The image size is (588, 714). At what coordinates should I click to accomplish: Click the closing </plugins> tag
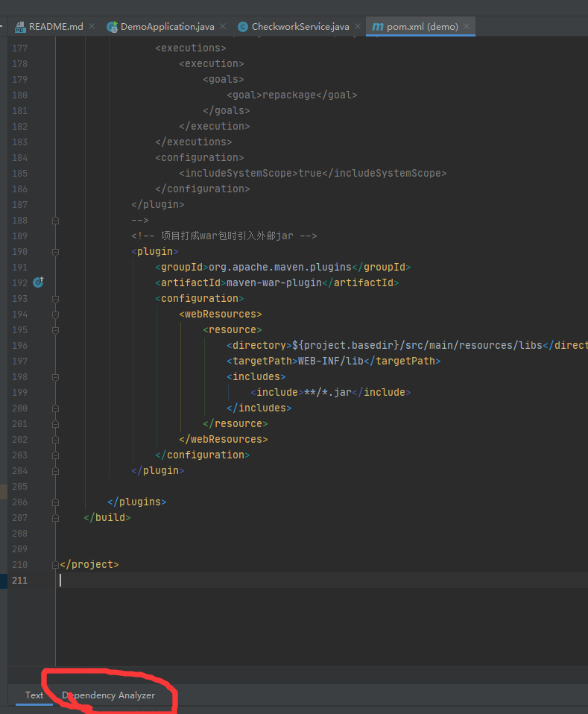click(137, 502)
